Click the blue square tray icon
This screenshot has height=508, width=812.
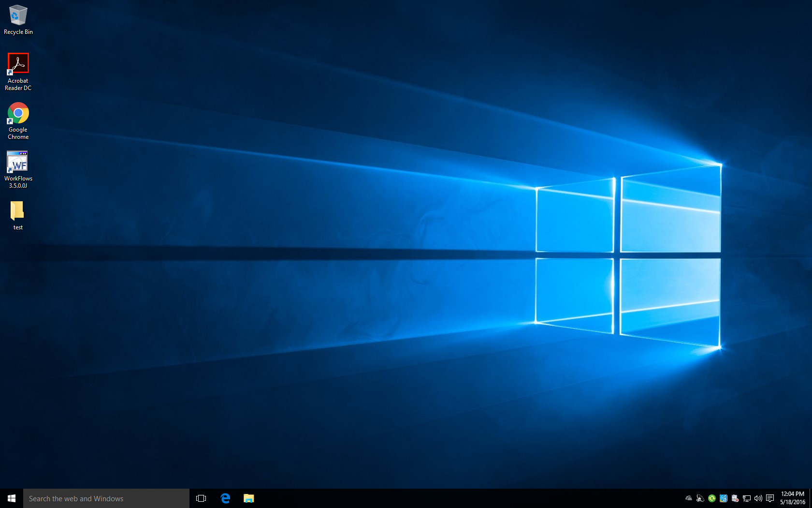point(724,498)
